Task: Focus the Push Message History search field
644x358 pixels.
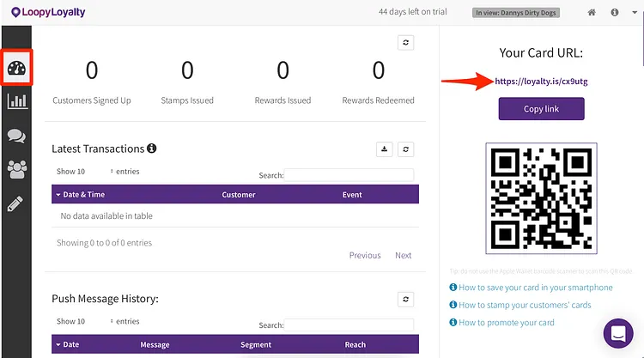Action: pyautogui.click(x=349, y=325)
